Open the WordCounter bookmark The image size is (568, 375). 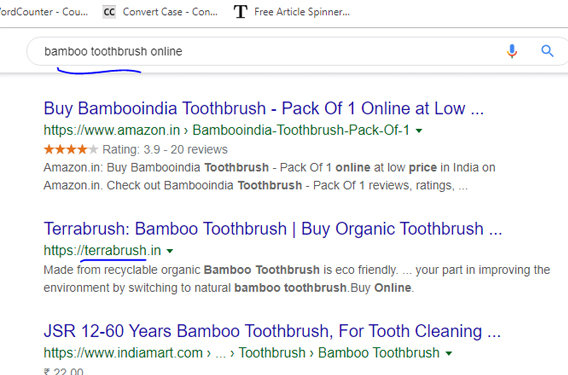point(44,12)
